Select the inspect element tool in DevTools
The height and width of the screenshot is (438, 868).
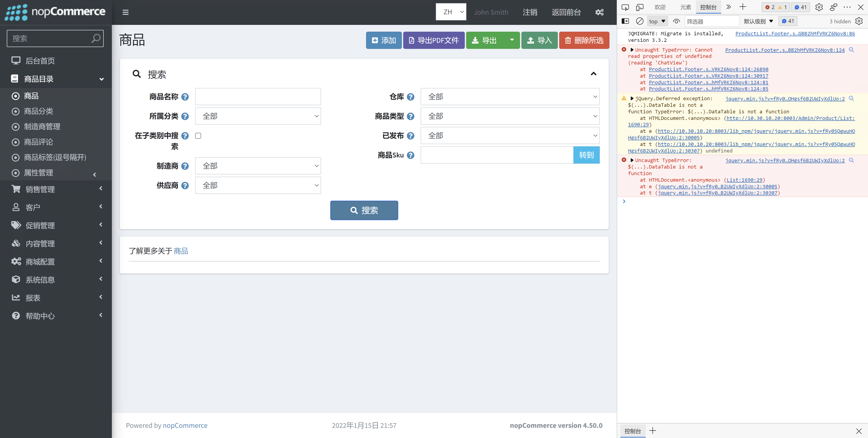pos(625,7)
